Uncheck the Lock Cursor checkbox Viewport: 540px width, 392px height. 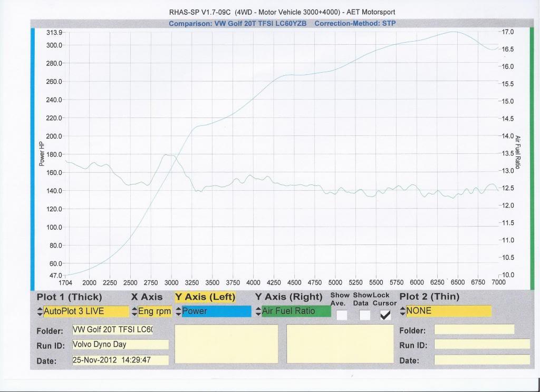tap(385, 315)
